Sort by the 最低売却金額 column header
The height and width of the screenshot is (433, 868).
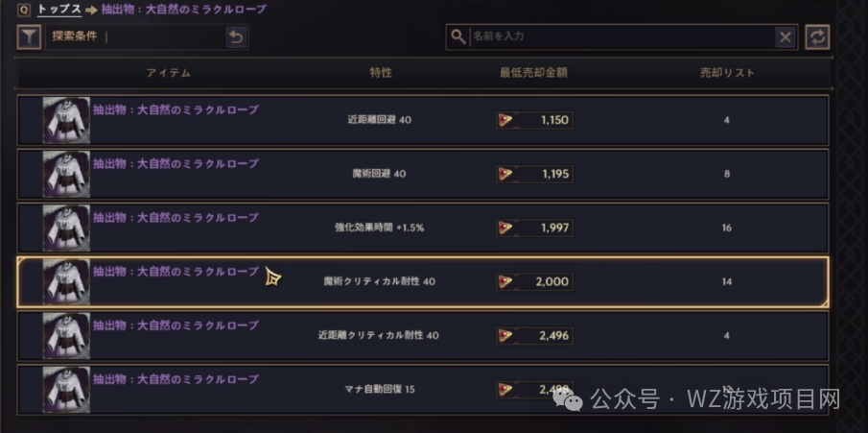click(533, 73)
